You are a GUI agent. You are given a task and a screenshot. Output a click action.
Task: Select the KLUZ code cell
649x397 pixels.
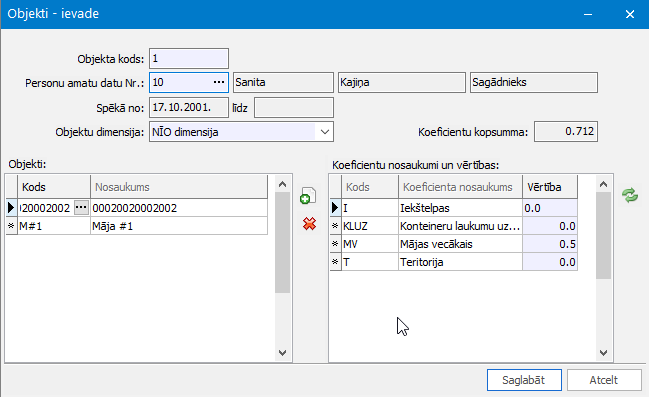(x=370, y=226)
